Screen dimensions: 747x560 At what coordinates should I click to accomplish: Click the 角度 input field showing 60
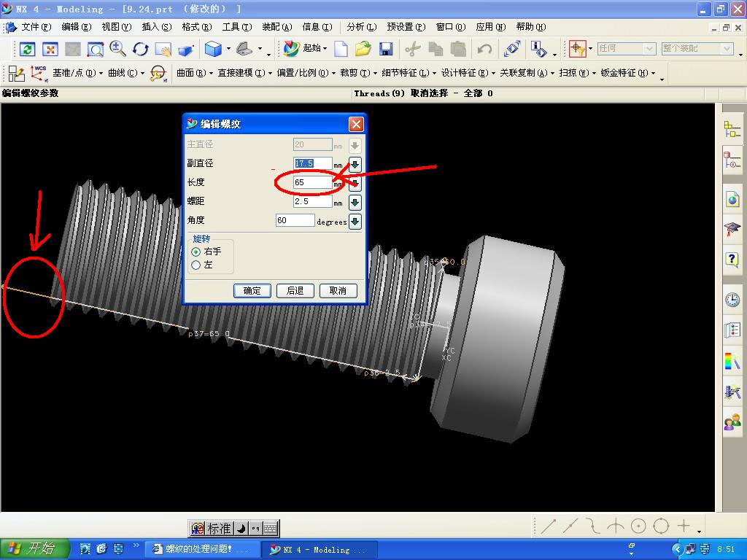(295, 220)
